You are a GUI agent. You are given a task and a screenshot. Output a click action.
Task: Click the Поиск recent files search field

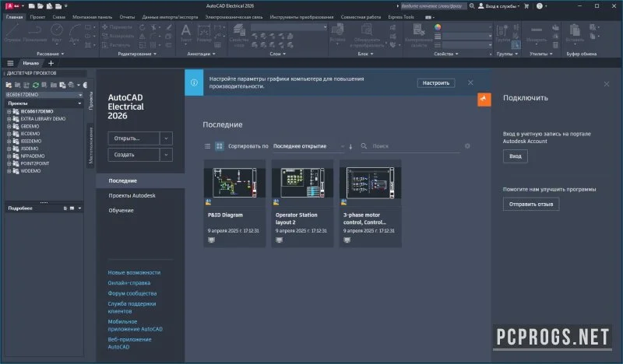[415, 146]
